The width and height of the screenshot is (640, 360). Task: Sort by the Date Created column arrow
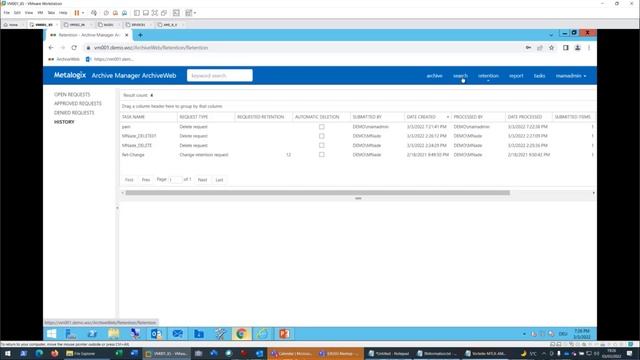(x=448, y=117)
